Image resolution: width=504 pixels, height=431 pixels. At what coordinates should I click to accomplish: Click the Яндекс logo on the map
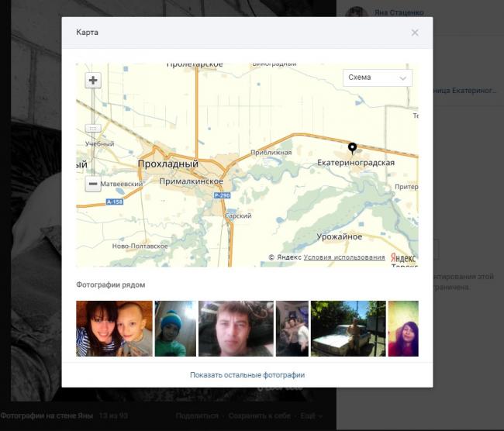[403, 257]
